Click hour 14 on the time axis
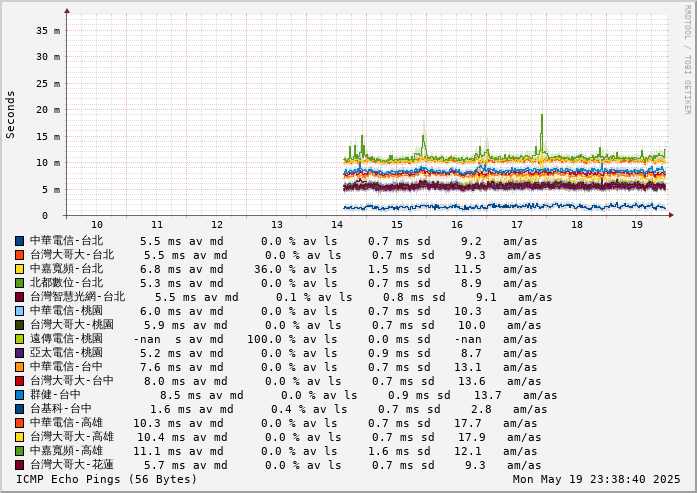The height and width of the screenshot is (493, 697). click(x=337, y=224)
